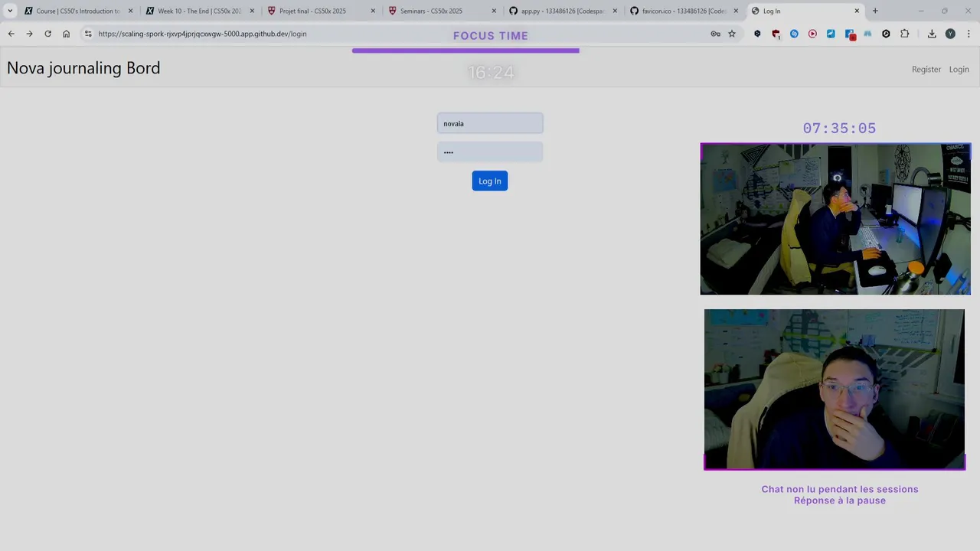The width and height of the screenshot is (980, 551).
Task: Click the purple focus time progress bar
Action: point(465,51)
